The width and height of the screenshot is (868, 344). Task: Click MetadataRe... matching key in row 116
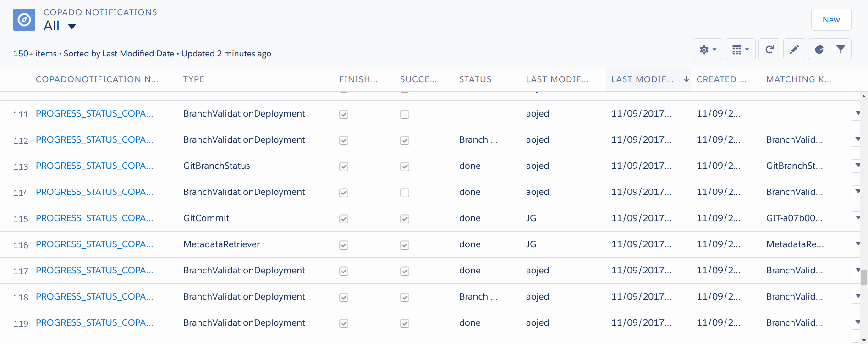795,244
